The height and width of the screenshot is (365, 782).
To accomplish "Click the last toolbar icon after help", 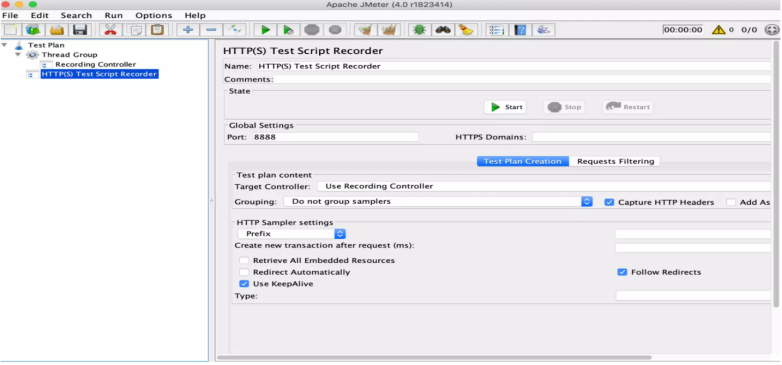I will pyautogui.click(x=544, y=30).
